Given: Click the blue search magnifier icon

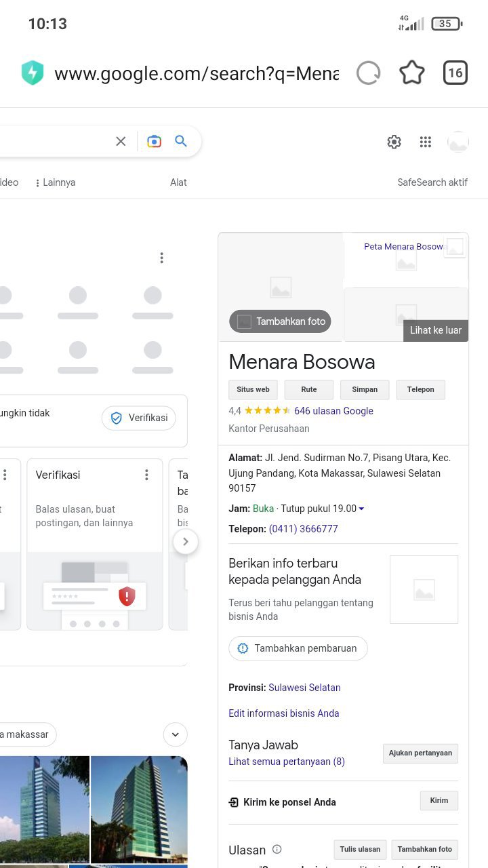Looking at the screenshot, I should click(181, 141).
